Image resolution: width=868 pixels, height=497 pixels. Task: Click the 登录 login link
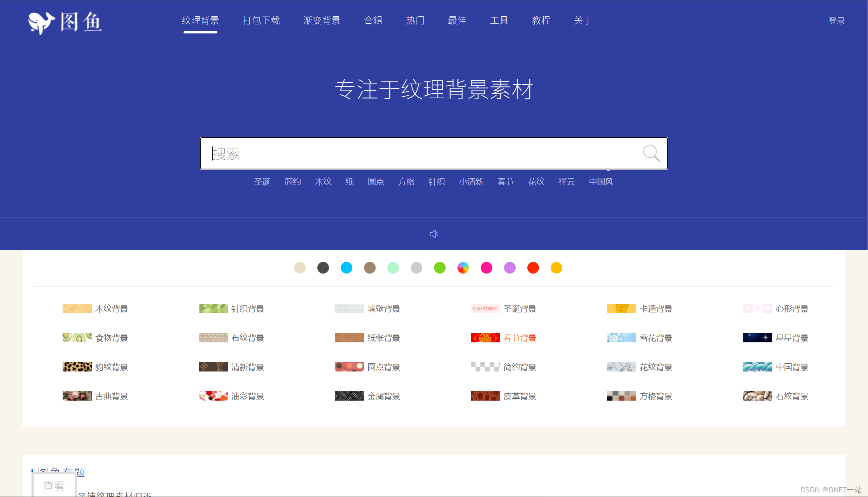[x=836, y=21]
